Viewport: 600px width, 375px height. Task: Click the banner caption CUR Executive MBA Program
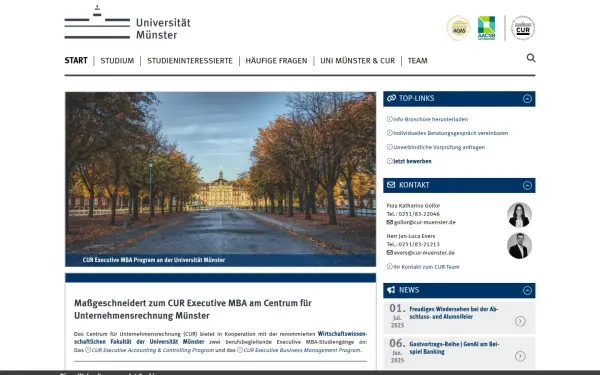(153, 260)
